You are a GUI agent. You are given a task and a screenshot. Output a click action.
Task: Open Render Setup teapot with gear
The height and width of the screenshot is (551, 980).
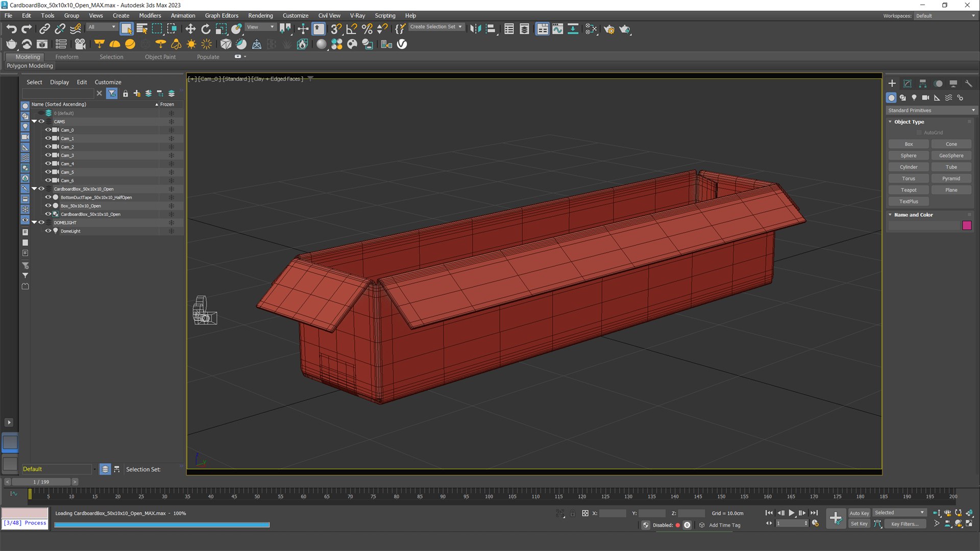(609, 29)
